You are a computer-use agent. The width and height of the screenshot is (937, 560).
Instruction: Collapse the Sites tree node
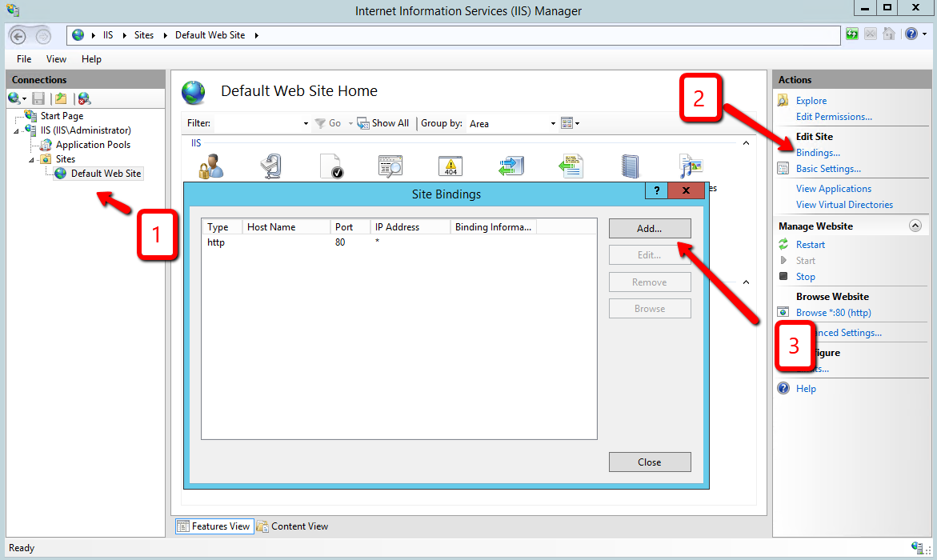pyautogui.click(x=33, y=159)
